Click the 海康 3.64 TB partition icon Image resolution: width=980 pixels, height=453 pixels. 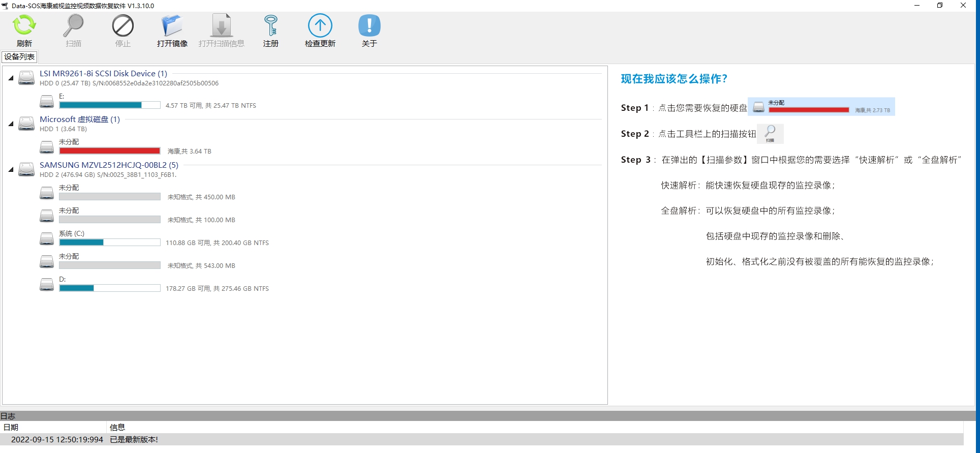[47, 147]
